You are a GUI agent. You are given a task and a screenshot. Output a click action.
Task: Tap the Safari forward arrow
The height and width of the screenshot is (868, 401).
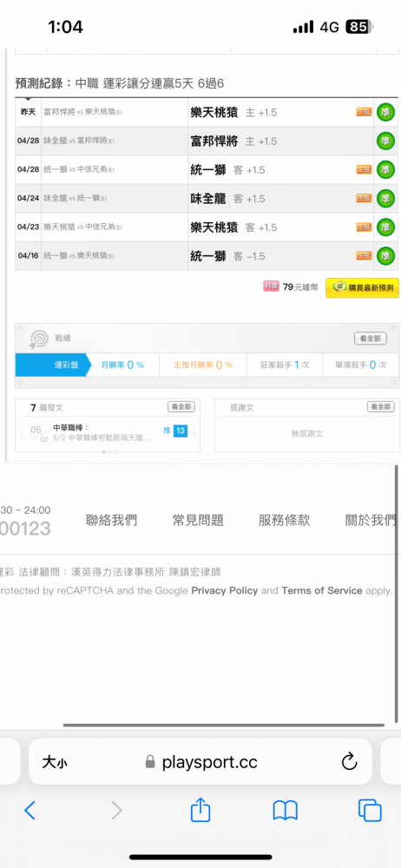pos(116,811)
